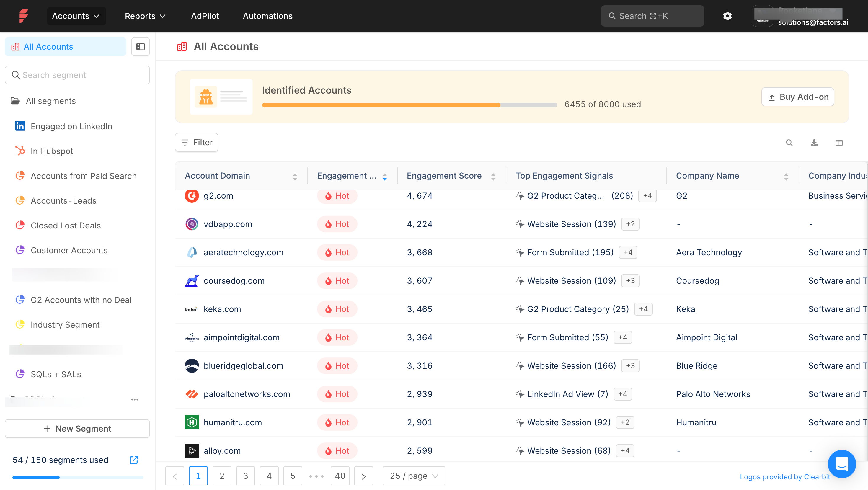Go to AdPilot tab
The image size is (868, 490).
[x=205, y=16]
